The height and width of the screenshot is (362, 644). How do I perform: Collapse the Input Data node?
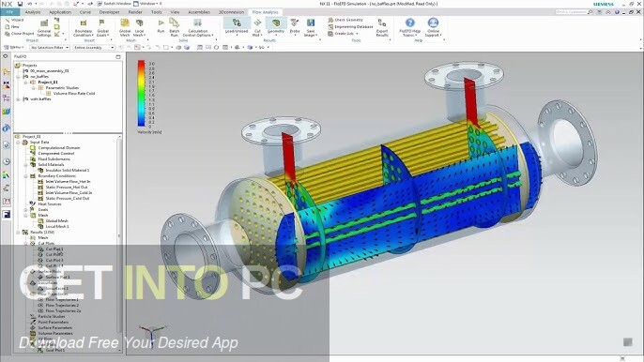click(x=18, y=142)
